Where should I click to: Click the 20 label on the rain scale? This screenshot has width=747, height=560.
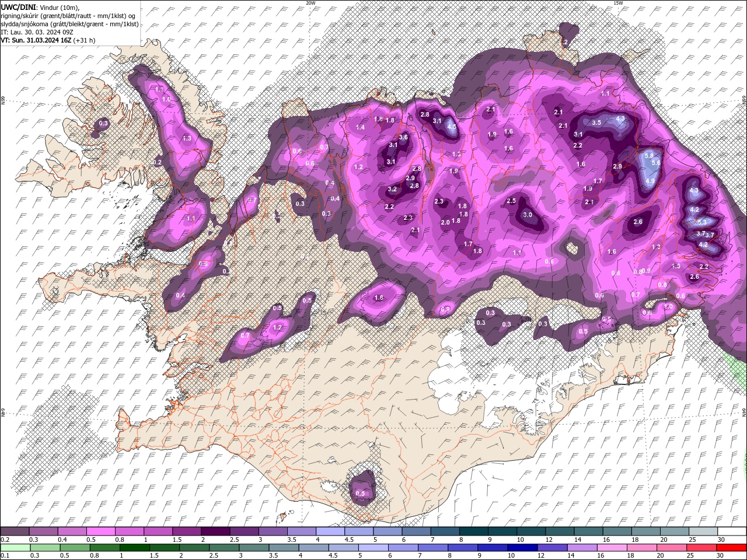(x=660, y=555)
